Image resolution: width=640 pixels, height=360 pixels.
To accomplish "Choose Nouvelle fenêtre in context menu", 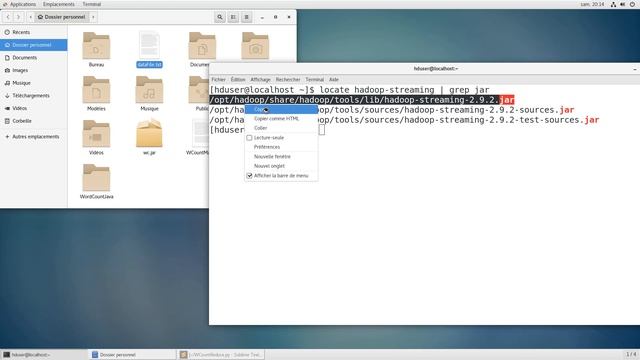I will pos(281,157).
